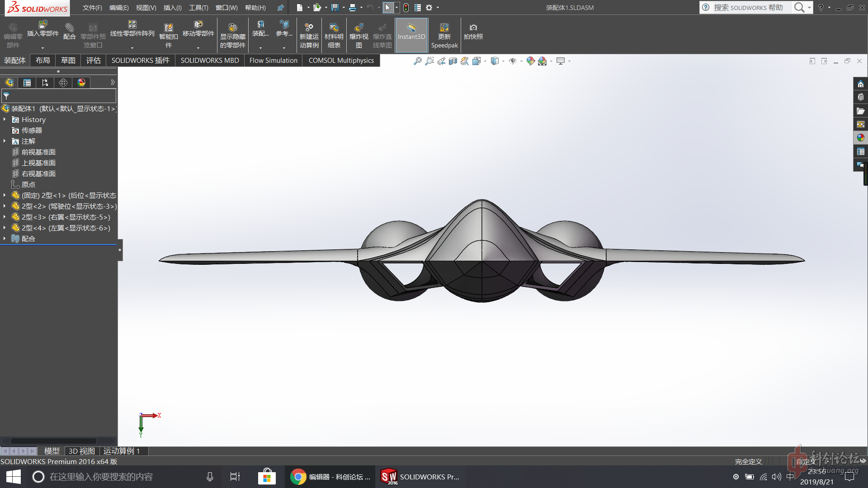The image size is (868, 488).
Task: Open the 文件(F) menu
Action: click(x=92, y=8)
